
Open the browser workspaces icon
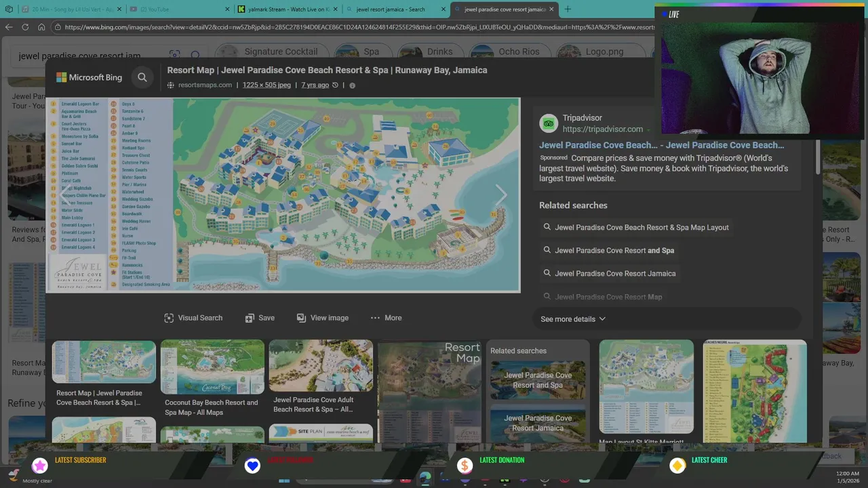pos(9,9)
